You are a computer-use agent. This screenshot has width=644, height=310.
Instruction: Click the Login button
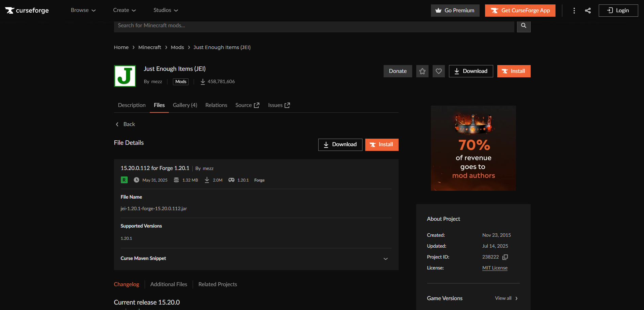pyautogui.click(x=618, y=11)
